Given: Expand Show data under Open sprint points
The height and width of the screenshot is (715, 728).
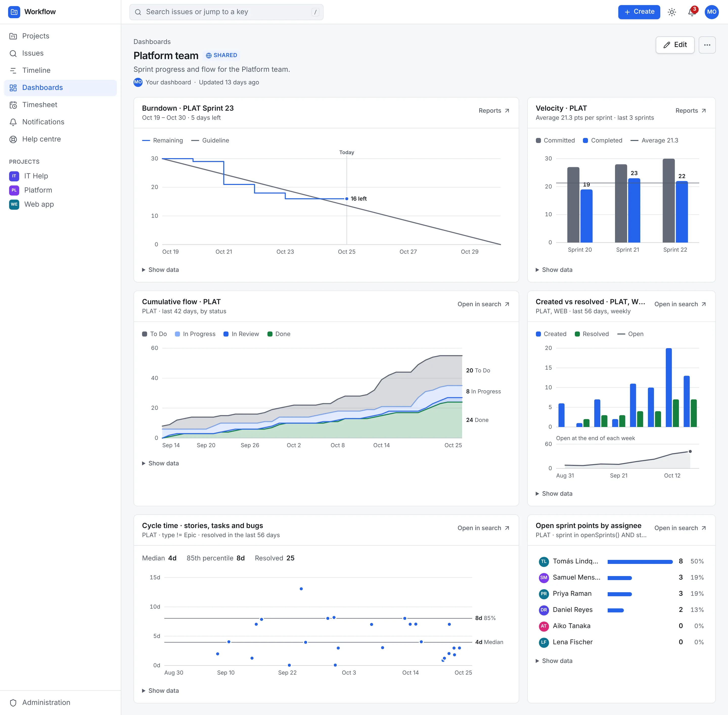Looking at the screenshot, I should click(x=554, y=661).
